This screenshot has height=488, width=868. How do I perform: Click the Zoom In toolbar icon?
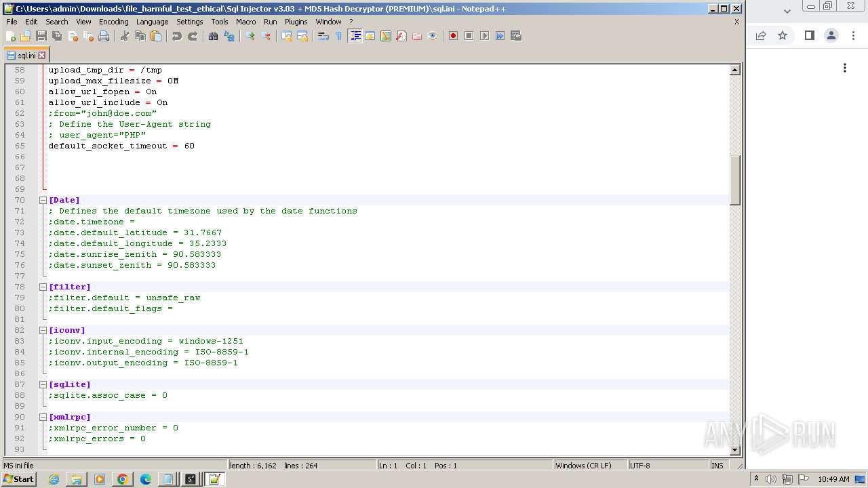250,36
